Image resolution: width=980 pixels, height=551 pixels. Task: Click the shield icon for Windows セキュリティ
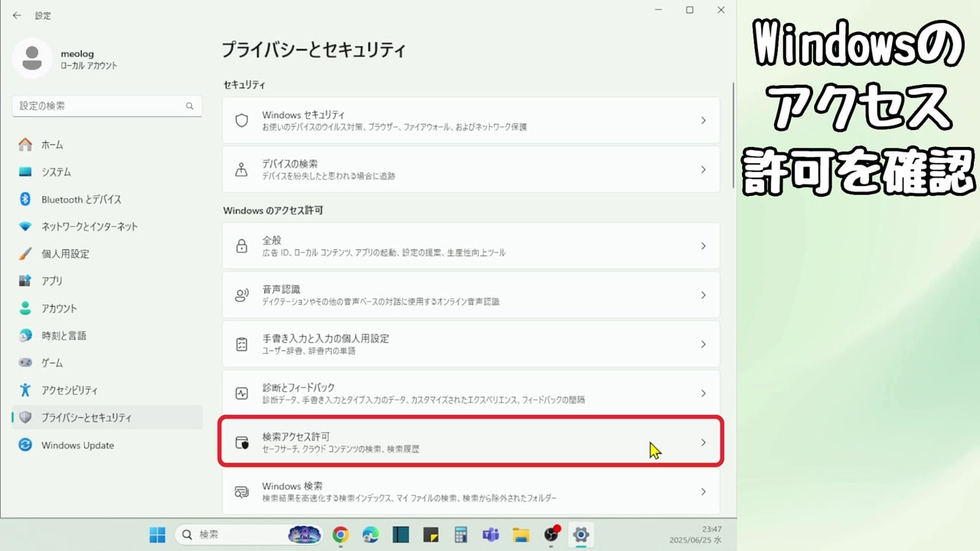(x=242, y=121)
